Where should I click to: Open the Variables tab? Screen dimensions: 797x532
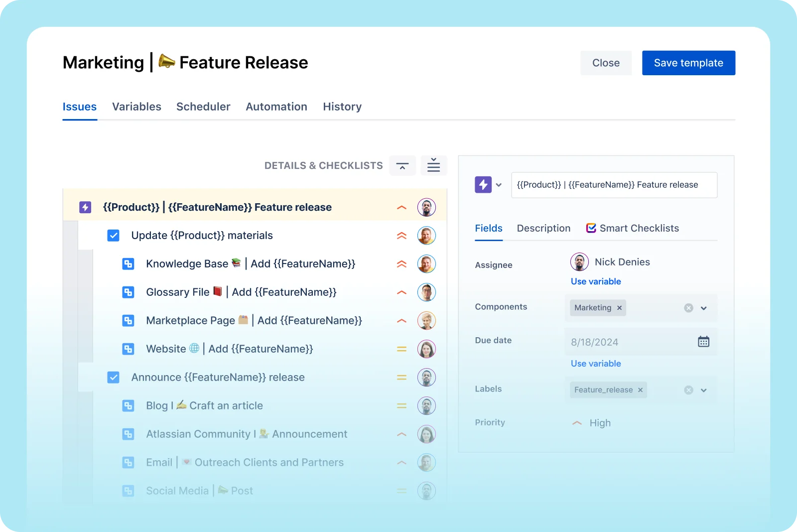(136, 107)
